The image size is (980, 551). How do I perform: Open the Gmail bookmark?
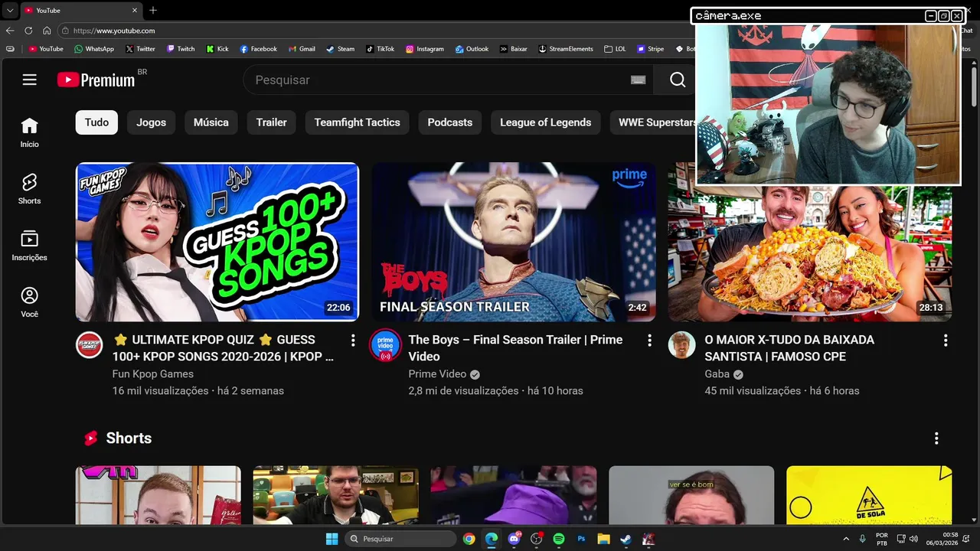click(302, 48)
